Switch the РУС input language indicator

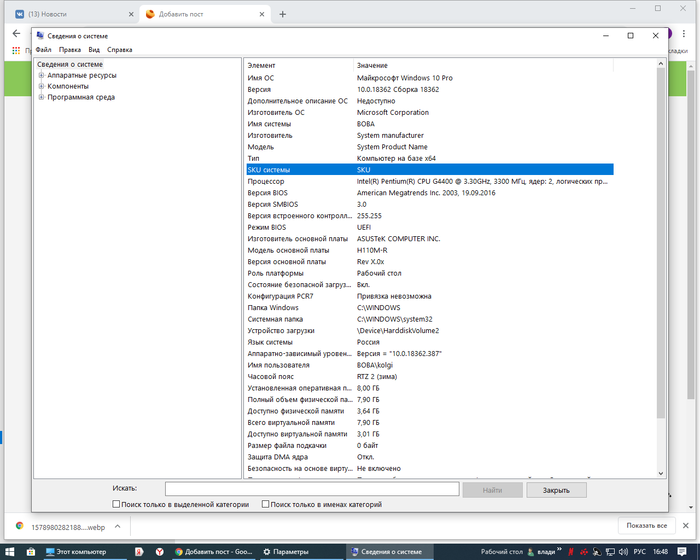[x=640, y=552]
